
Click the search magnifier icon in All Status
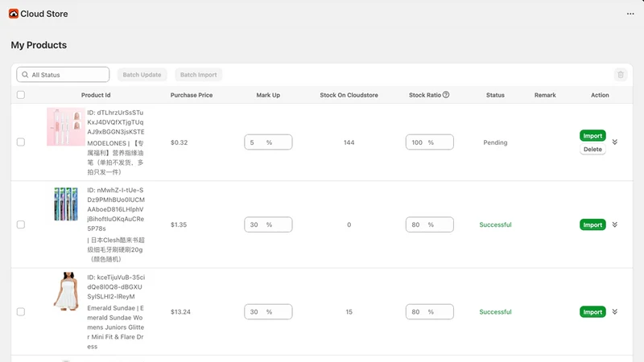click(x=25, y=75)
